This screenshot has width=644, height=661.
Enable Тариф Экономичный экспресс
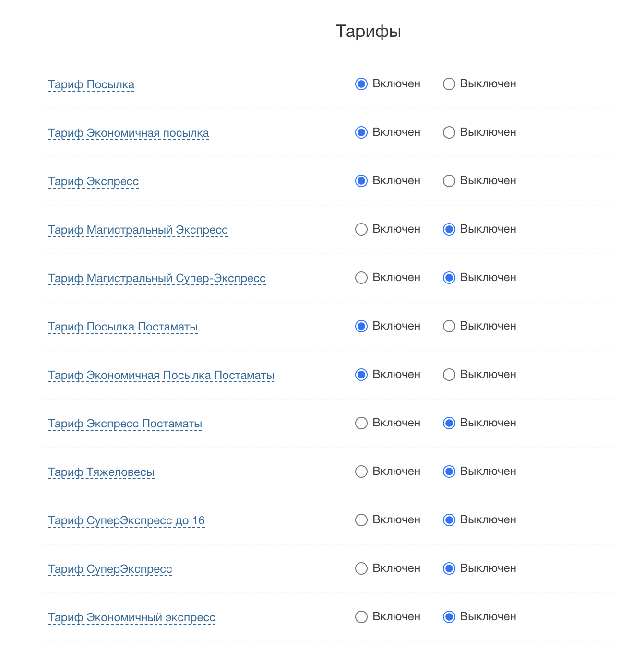tap(361, 617)
